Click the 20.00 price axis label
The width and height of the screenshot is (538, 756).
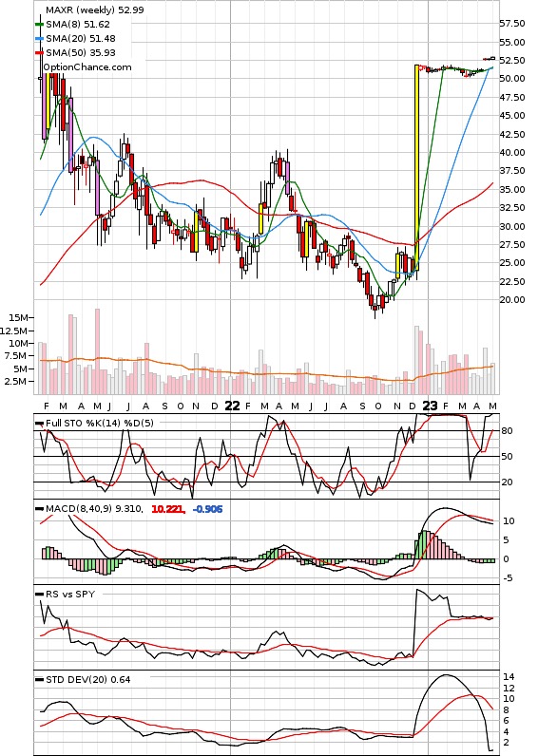coord(512,299)
